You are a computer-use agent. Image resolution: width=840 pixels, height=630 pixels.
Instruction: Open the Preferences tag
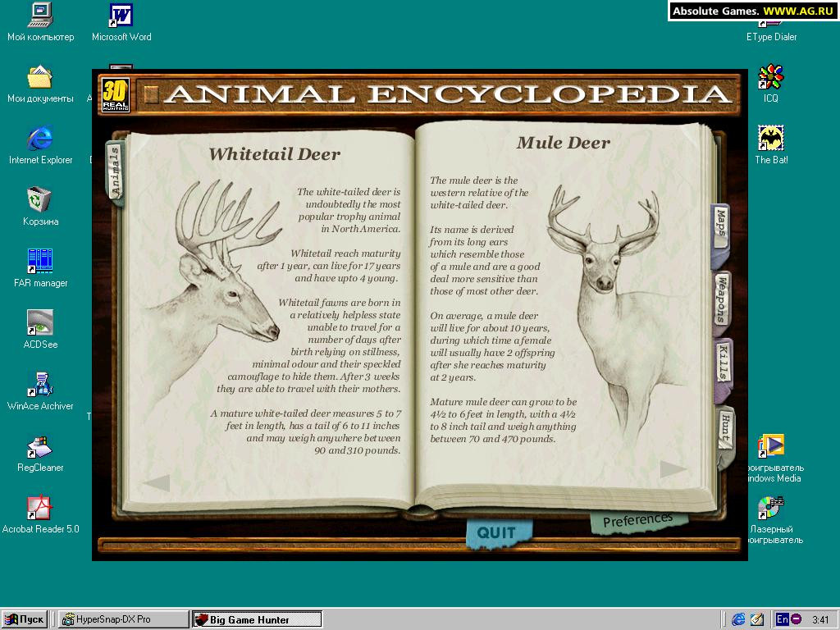click(637, 521)
